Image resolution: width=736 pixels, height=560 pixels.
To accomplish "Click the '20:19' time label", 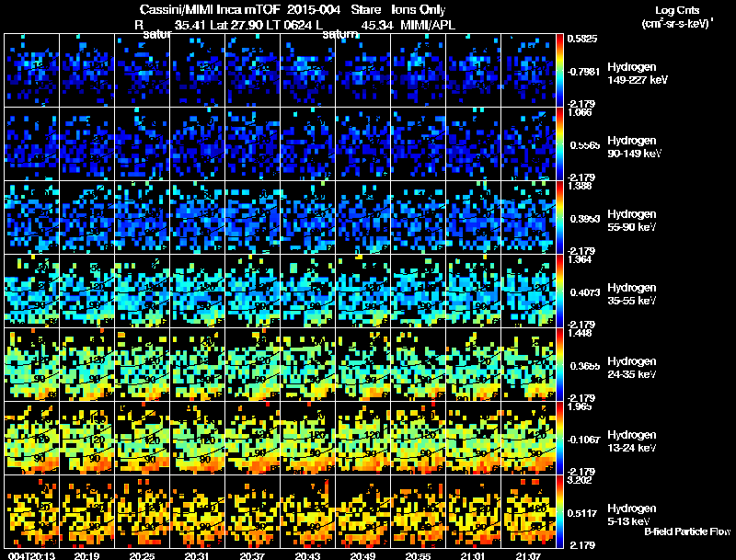I will (x=87, y=555).
